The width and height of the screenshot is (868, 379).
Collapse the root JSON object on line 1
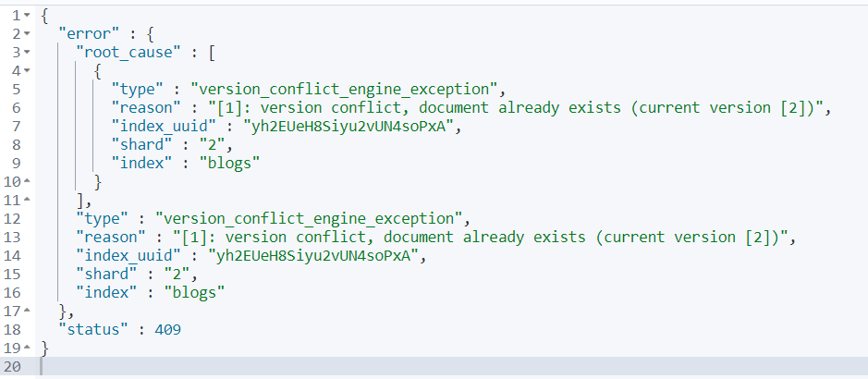27,15
